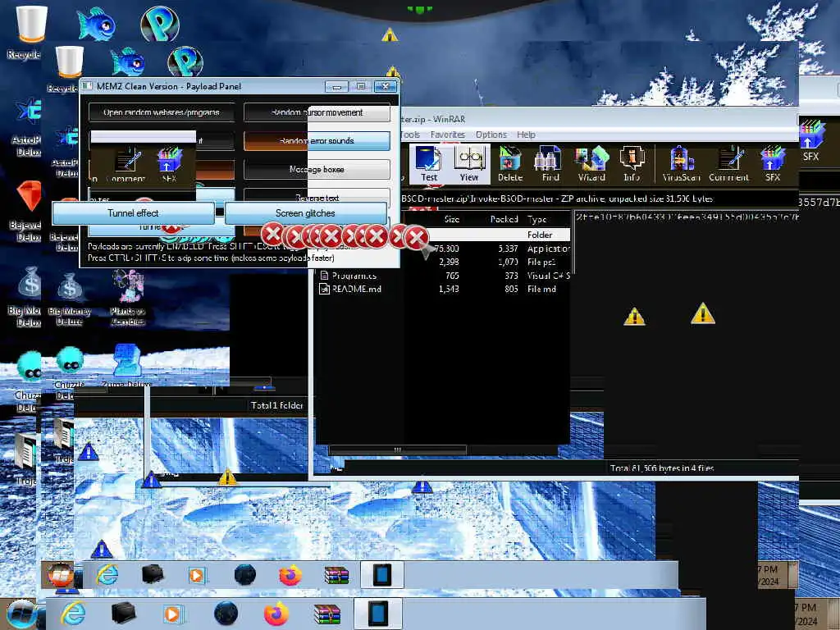The height and width of the screenshot is (630, 840).
Task: Click the highlighted tablet icon in bottom taskbar row
Action: coord(377,614)
